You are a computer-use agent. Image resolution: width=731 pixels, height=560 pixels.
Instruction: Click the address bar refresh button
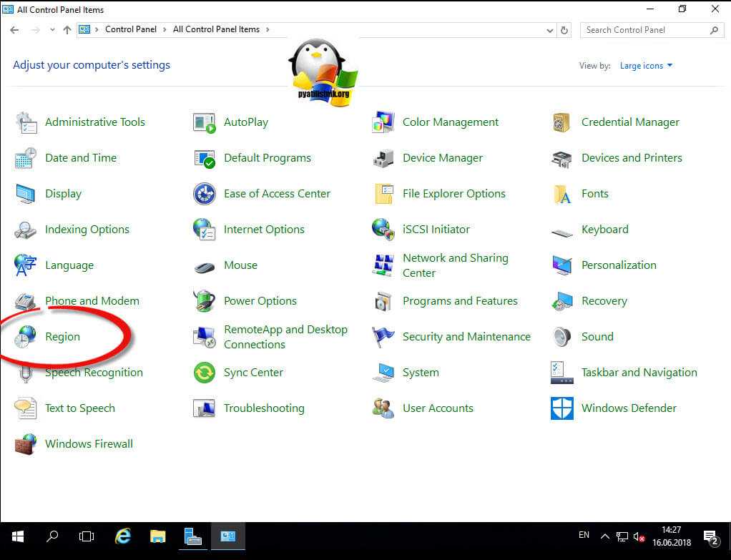point(564,30)
